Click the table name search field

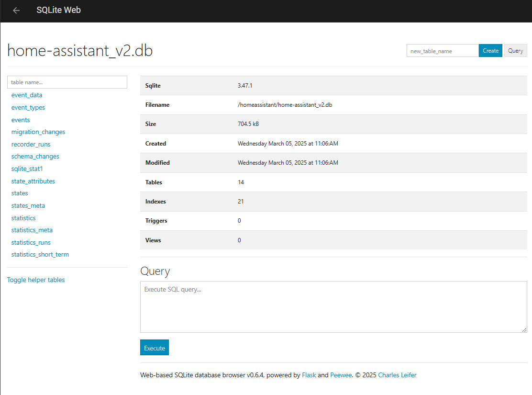coord(67,82)
